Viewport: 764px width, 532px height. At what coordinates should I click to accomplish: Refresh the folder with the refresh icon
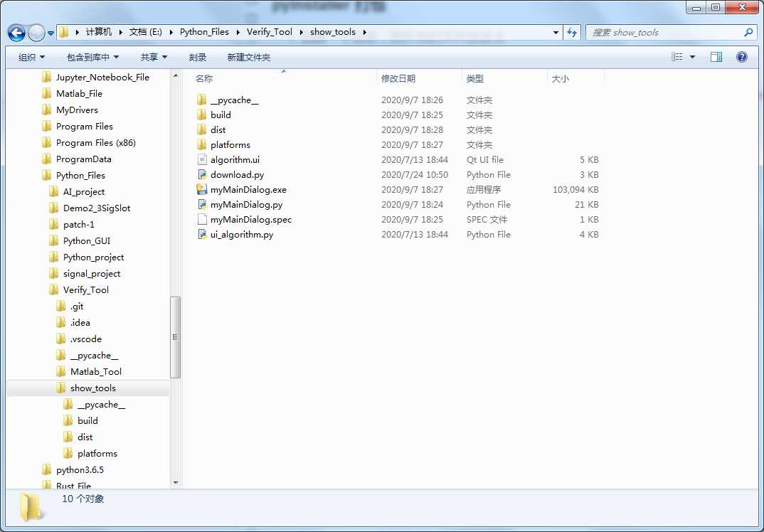(x=571, y=33)
